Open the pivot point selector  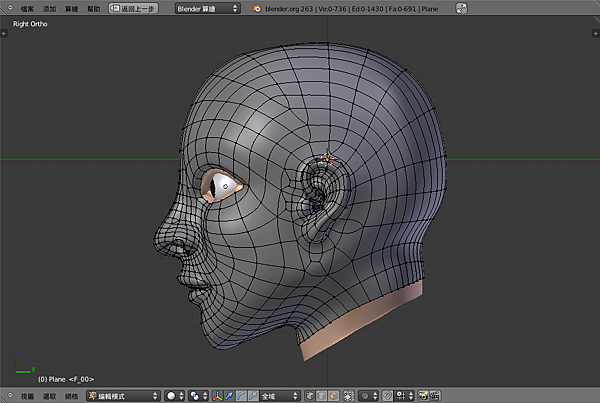[198, 396]
